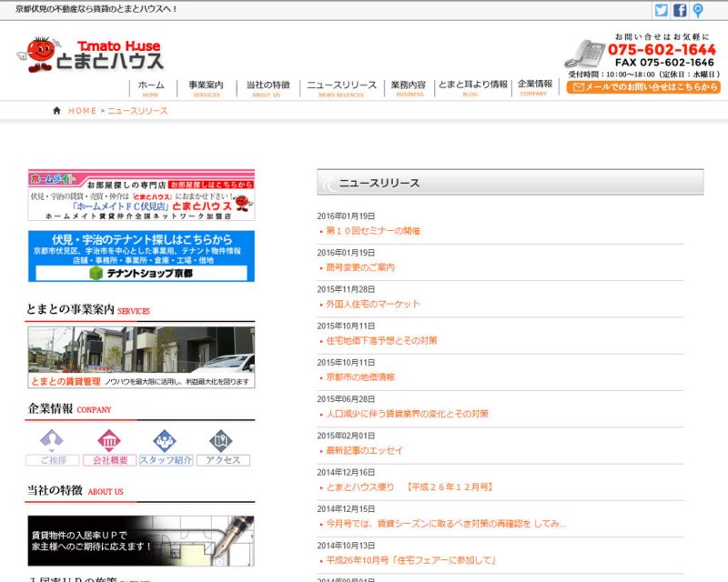Click the ホームメイト FC伏見店 banner

click(141, 195)
